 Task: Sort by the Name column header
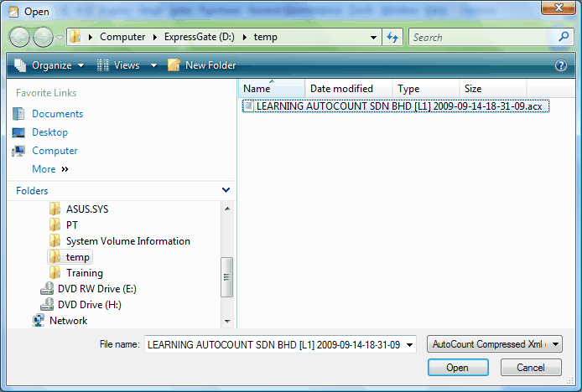pos(272,89)
